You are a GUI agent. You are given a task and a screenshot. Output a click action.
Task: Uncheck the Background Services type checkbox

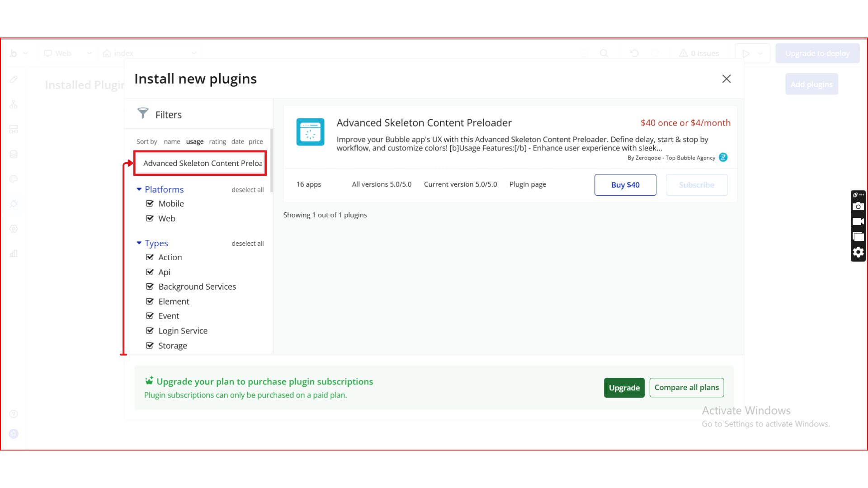pyautogui.click(x=150, y=286)
